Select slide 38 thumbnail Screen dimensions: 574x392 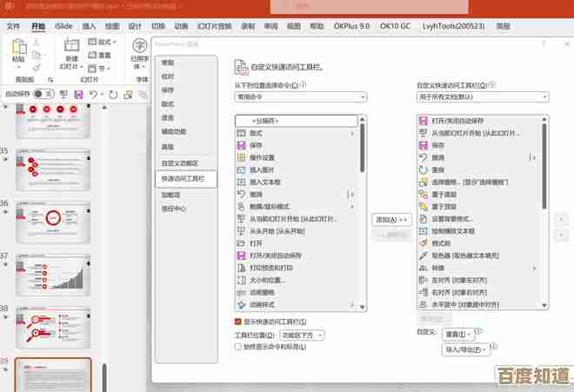click(53, 328)
